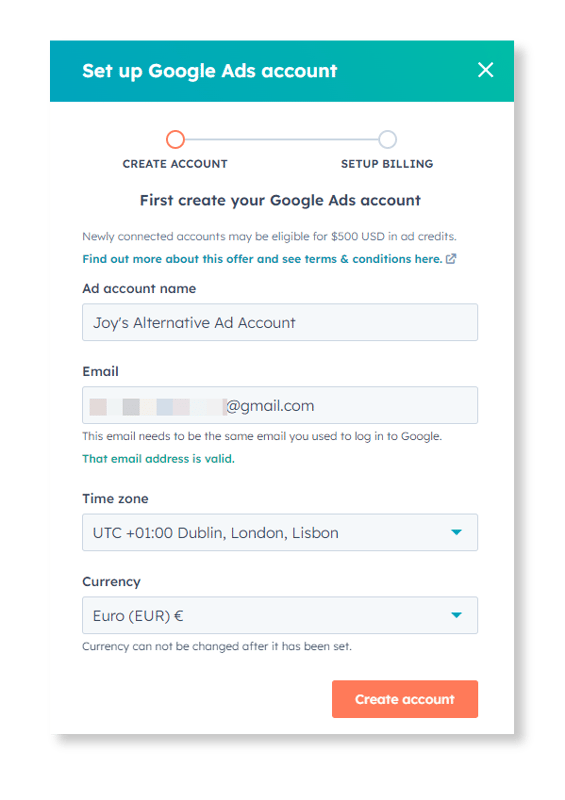The height and width of the screenshot is (800, 565).
Task: Select the SETUP BILLING step label
Action: (x=387, y=164)
